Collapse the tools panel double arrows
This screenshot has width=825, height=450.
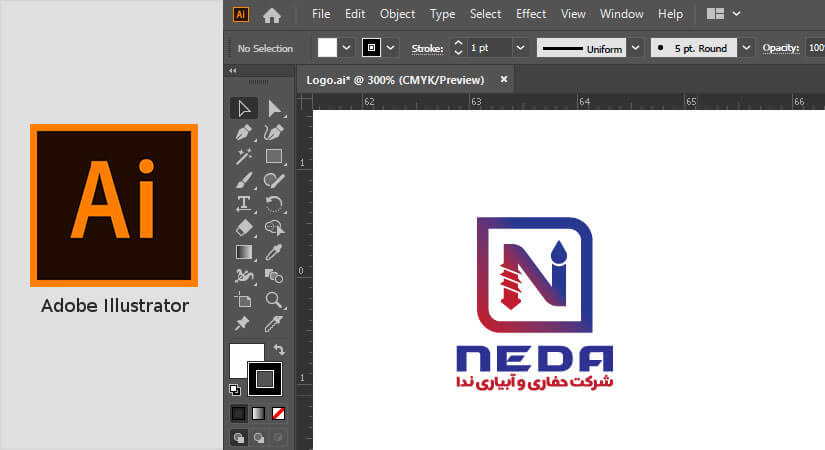pos(233,70)
